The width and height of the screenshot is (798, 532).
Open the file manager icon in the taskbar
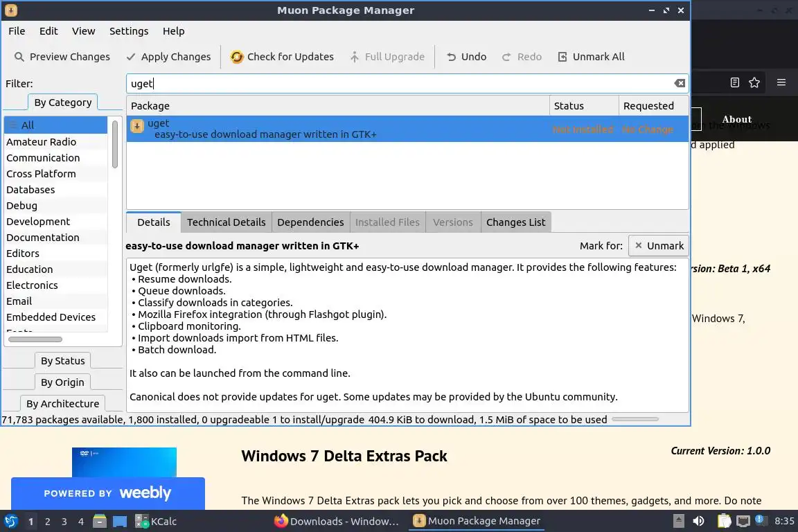100,521
